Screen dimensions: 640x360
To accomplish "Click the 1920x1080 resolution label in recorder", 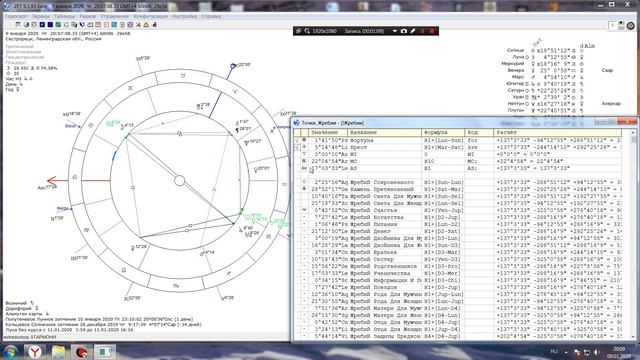I will coord(324,31).
